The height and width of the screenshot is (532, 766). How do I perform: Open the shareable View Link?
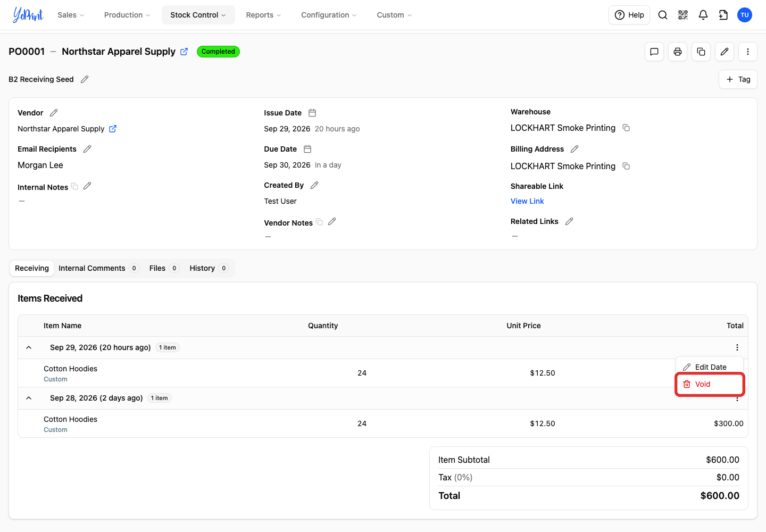[x=527, y=201]
